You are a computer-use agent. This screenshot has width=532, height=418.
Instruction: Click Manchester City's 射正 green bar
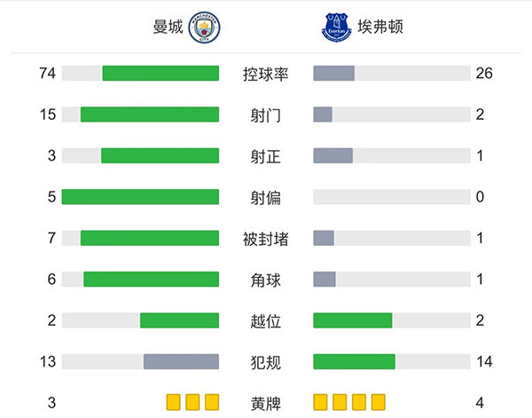pos(160,155)
